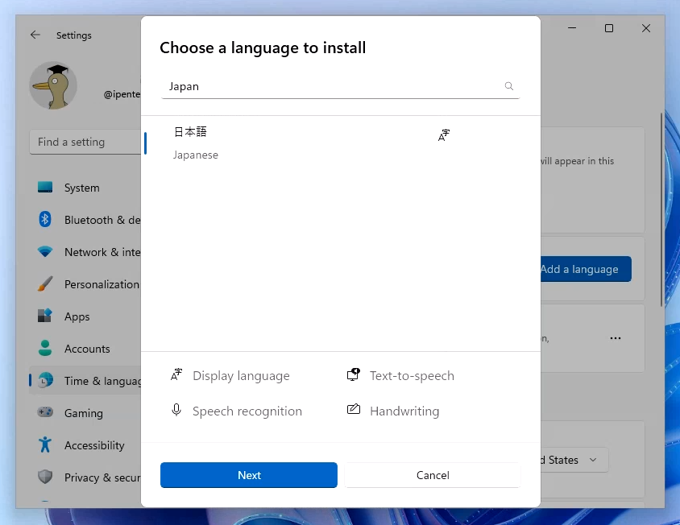This screenshot has height=525, width=680.
Task: Open Privacy & security in sidebar
Action: point(85,477)
